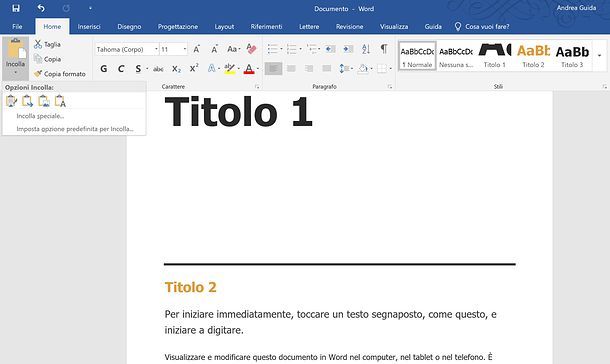Screen dimensions: 610x364
Task: Open the Aa change case dropdown
Action: (x=233, y=49)
